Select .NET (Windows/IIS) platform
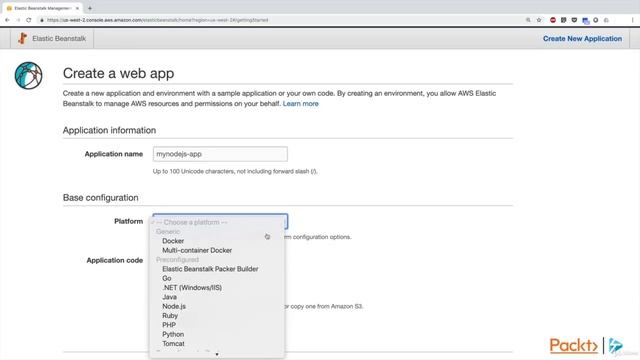The height and width of the screenshot is (360, 640). click(x=192, y=288)
